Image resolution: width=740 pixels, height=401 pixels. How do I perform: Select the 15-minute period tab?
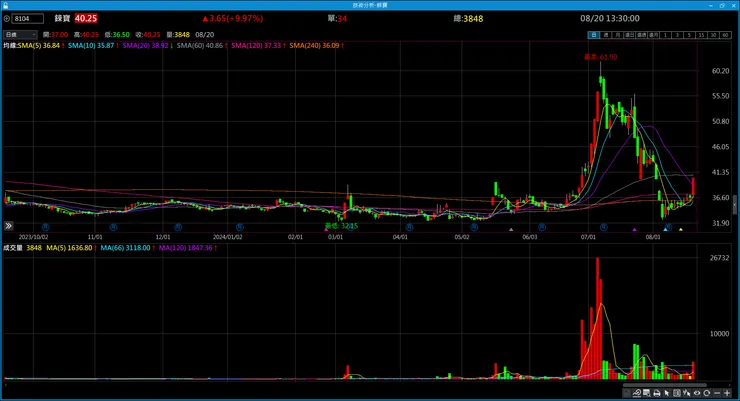(701, 35)
